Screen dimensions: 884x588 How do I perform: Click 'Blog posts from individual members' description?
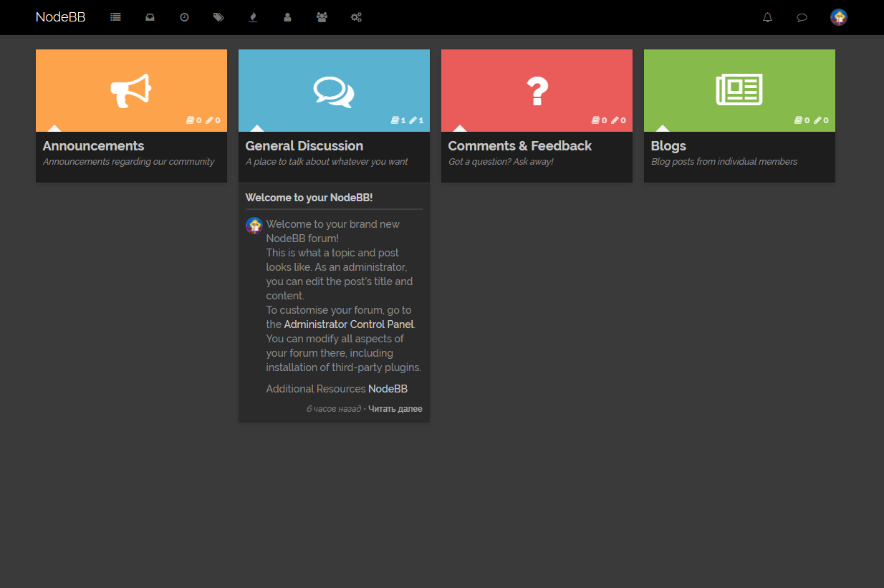click(724, 162)
